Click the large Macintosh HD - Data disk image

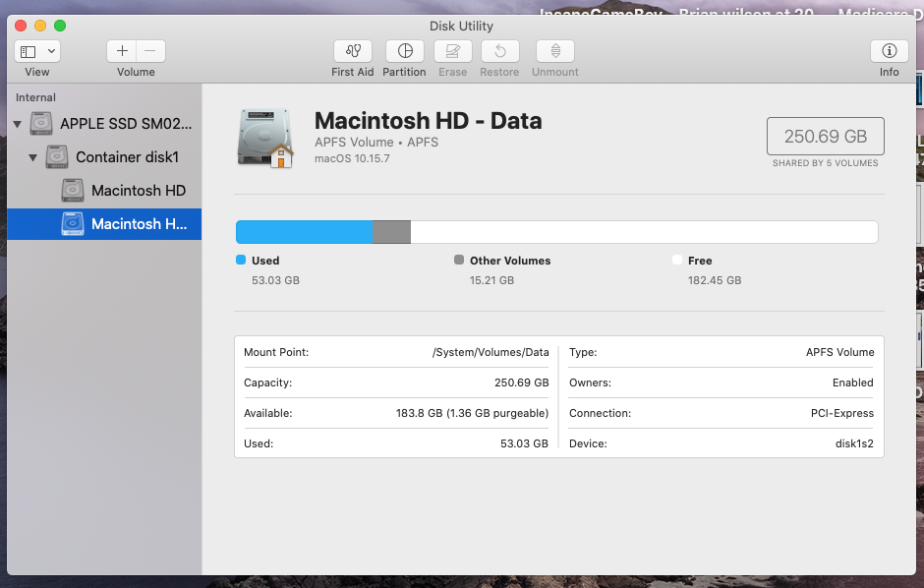point(264,139)
